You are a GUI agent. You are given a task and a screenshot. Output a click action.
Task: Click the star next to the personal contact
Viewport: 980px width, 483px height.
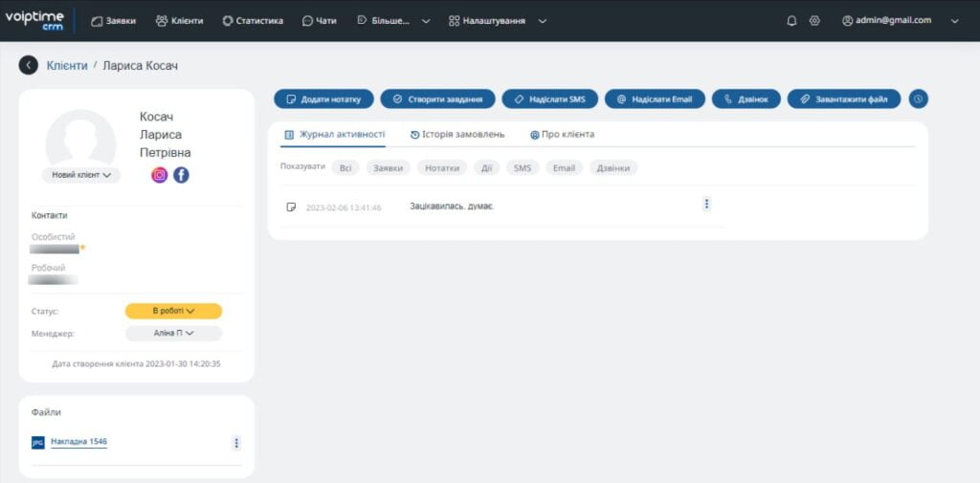82,248
